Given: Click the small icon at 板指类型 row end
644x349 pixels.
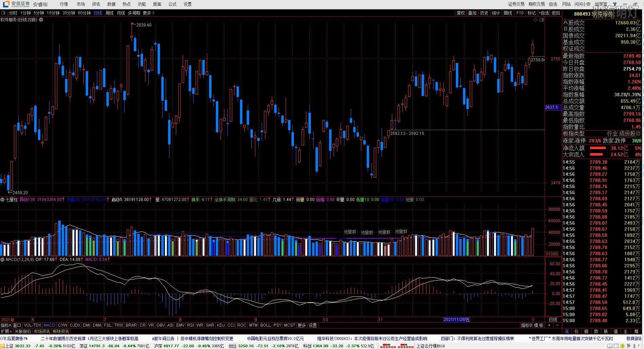Looking at the screenshot, I should tap(638, 134).
